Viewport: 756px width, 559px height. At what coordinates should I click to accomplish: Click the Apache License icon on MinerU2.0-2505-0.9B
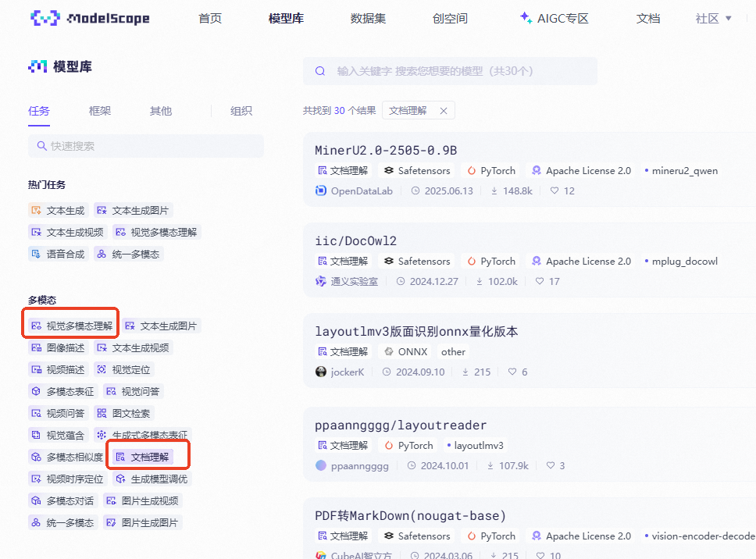[x=536, y=171]
